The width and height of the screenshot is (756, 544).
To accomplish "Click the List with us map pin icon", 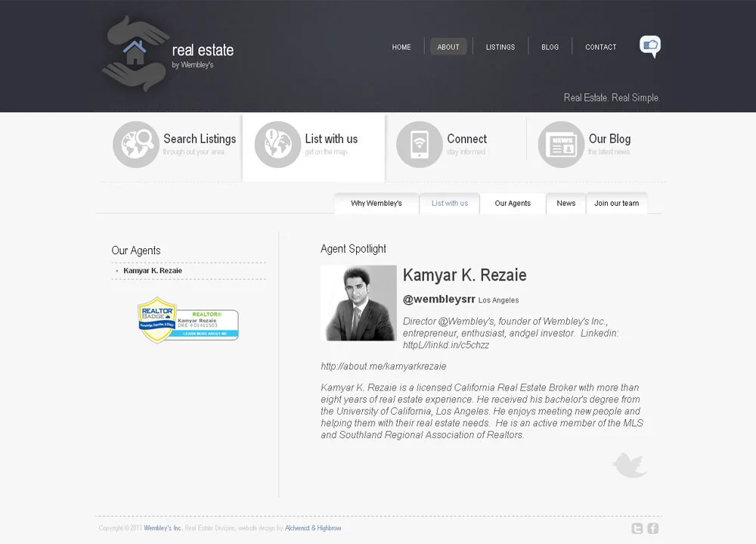I will (x=277, y=145).
